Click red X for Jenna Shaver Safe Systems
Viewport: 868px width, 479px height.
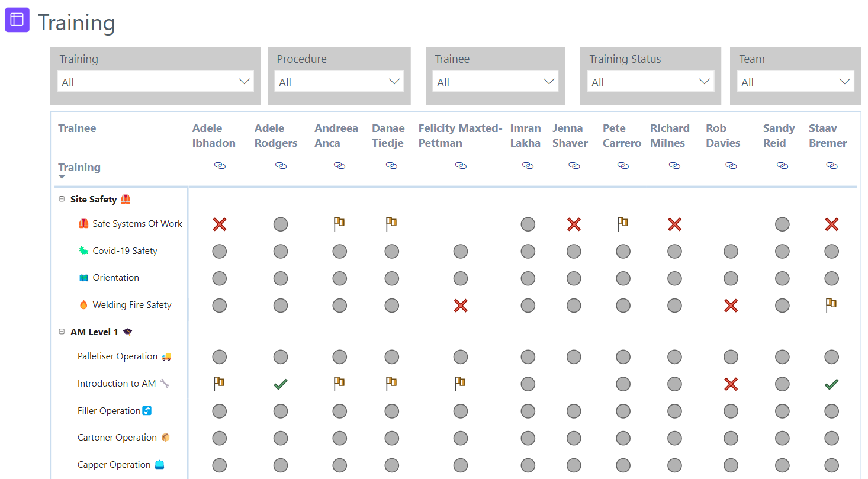[574, 224]
